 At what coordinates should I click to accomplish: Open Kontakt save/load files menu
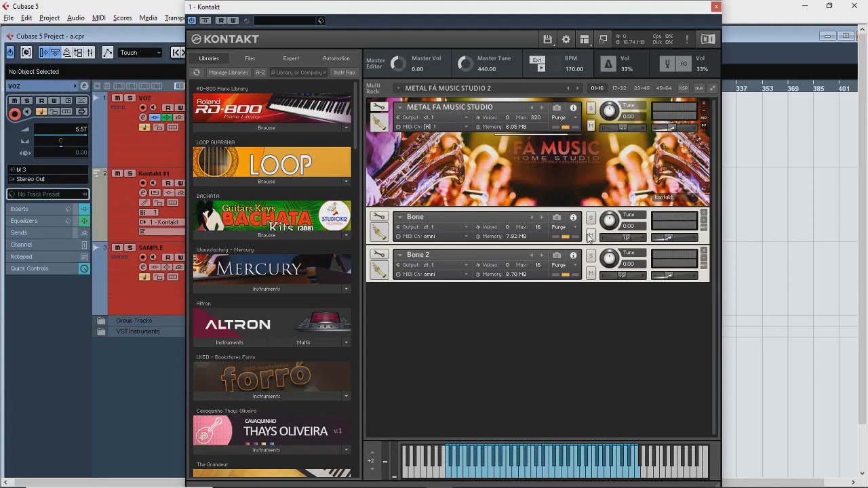coord(547,39)
